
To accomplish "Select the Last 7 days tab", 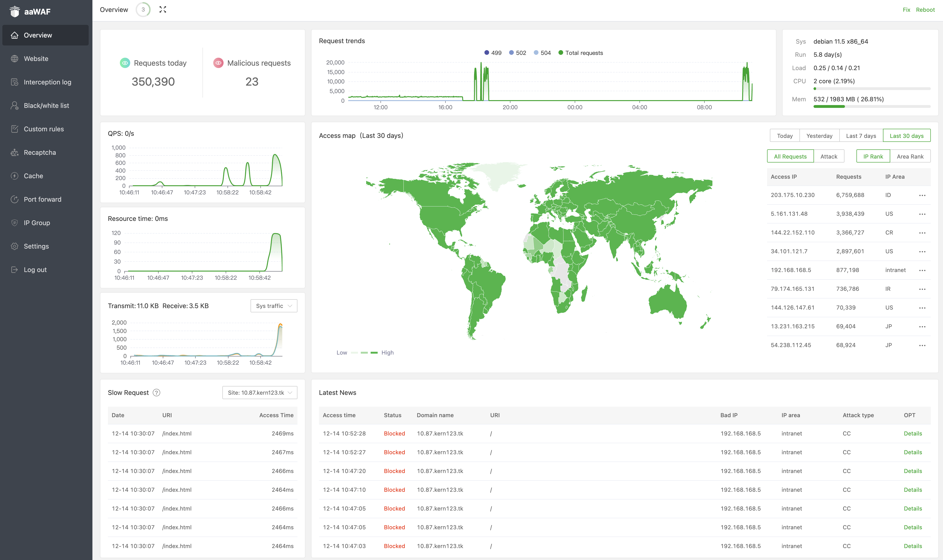I will tap(861, 136).
